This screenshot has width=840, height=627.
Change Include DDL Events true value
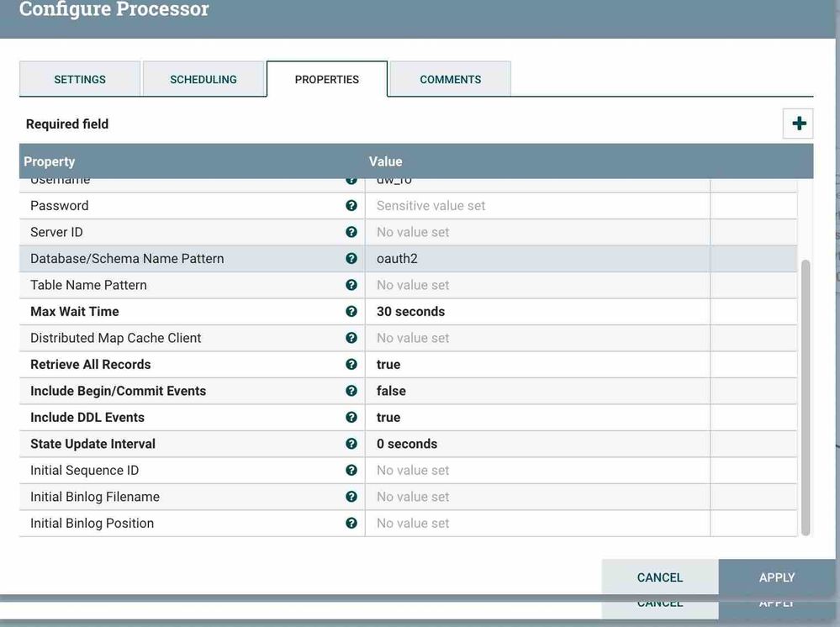point(538,417)
